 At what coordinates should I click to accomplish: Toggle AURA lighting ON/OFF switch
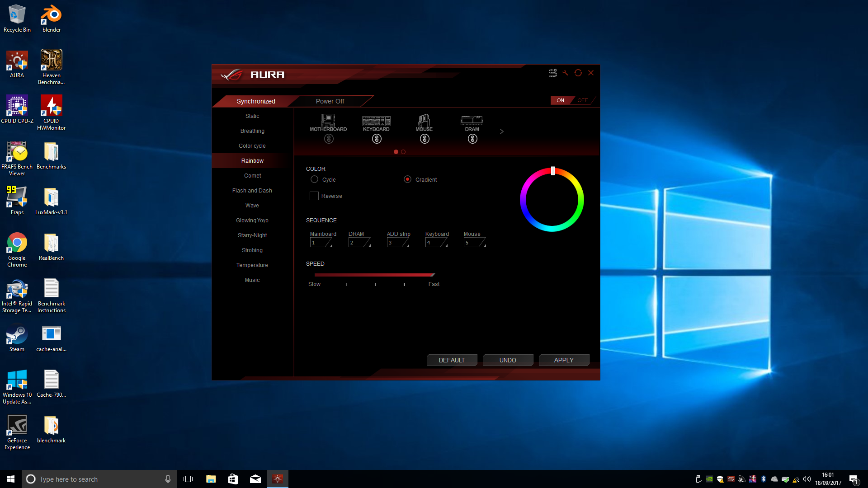[570, 100]
